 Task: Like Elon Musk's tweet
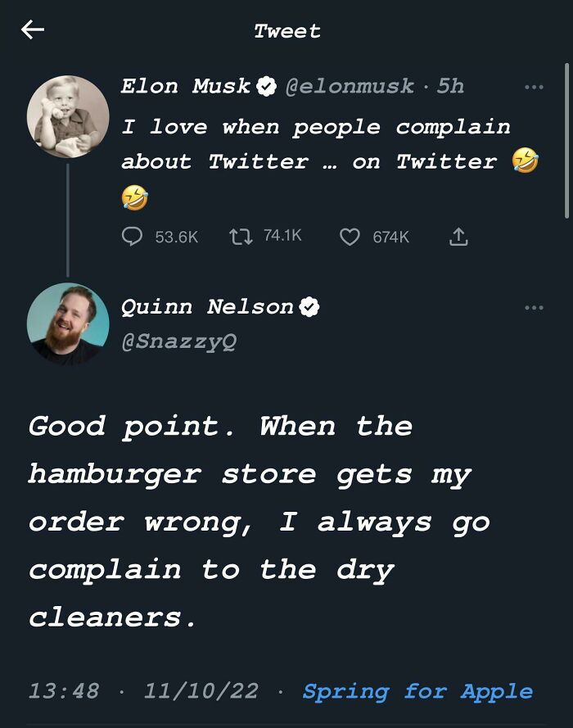[350, 237]
